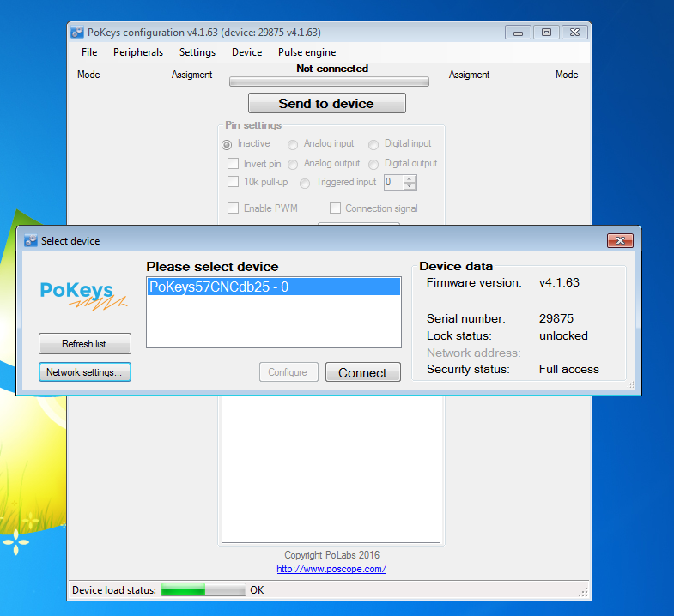
Task: Toggle the Connection signal checkbox
Action: point(335,208)
